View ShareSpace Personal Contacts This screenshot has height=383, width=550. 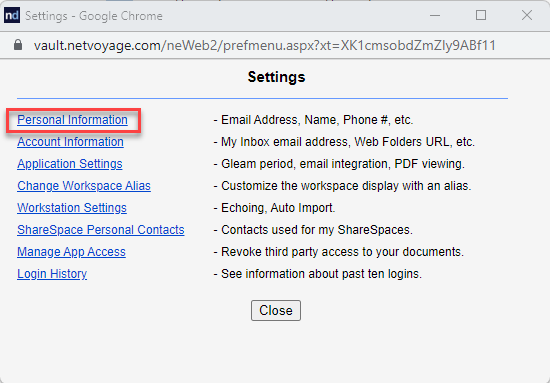(x=101, y=230)
